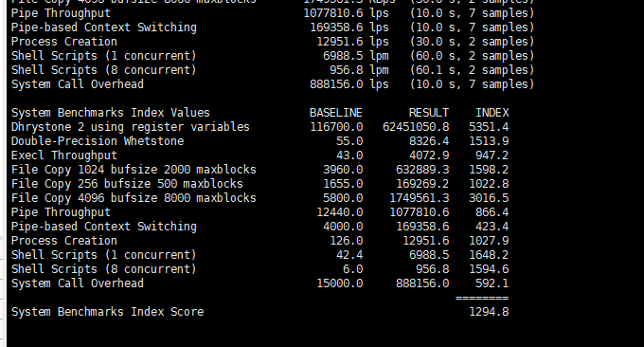Click Shell Scripts (8 concurrent) index 1594.6
Screen dimensions: 644x347
(x=489, y=269)
